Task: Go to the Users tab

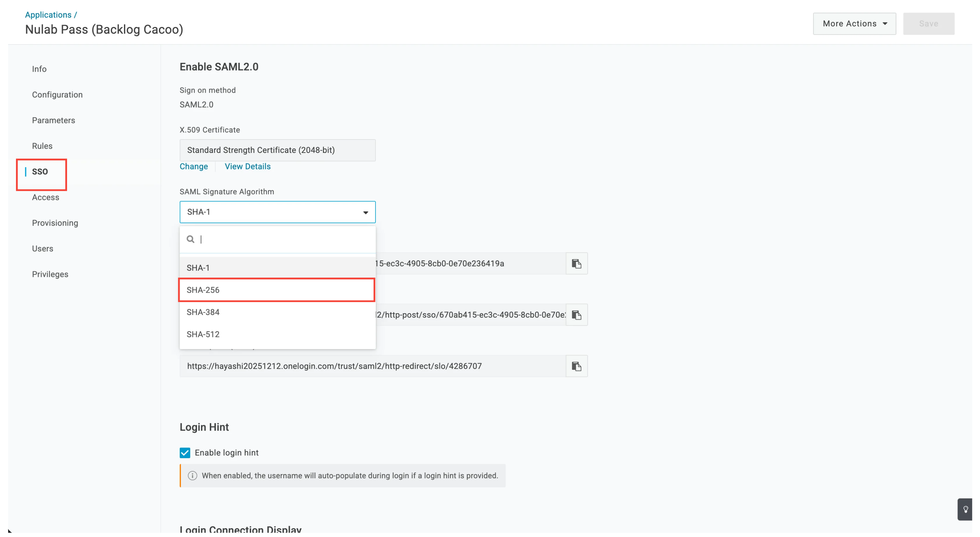Action: (42, 249)
